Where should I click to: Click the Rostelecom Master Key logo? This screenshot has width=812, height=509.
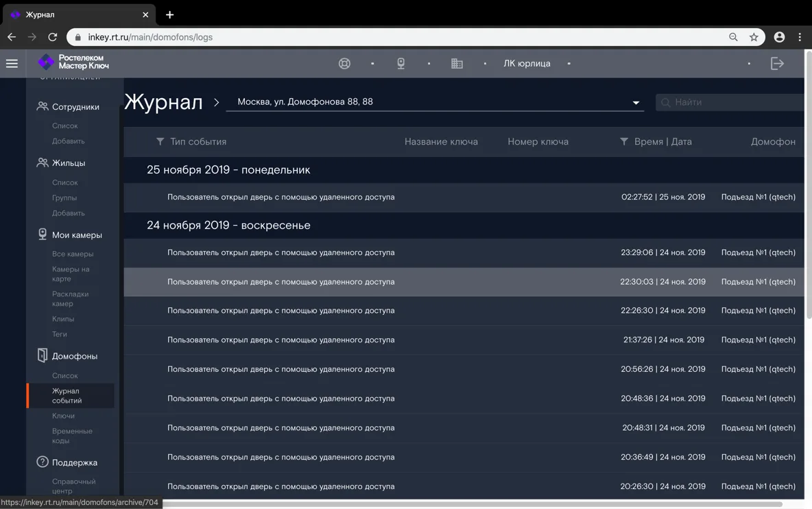pos(73,62)
